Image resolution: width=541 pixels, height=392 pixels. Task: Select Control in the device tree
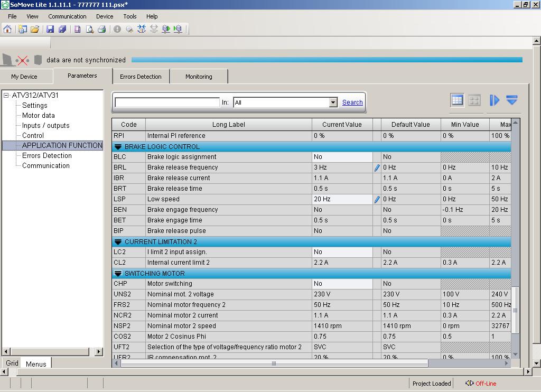click(x=33, y=135)
